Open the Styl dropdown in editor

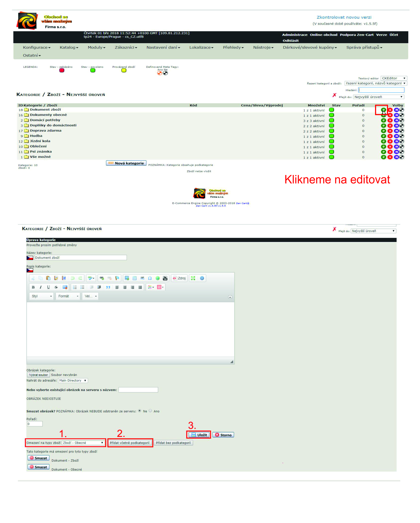point(42,296)
